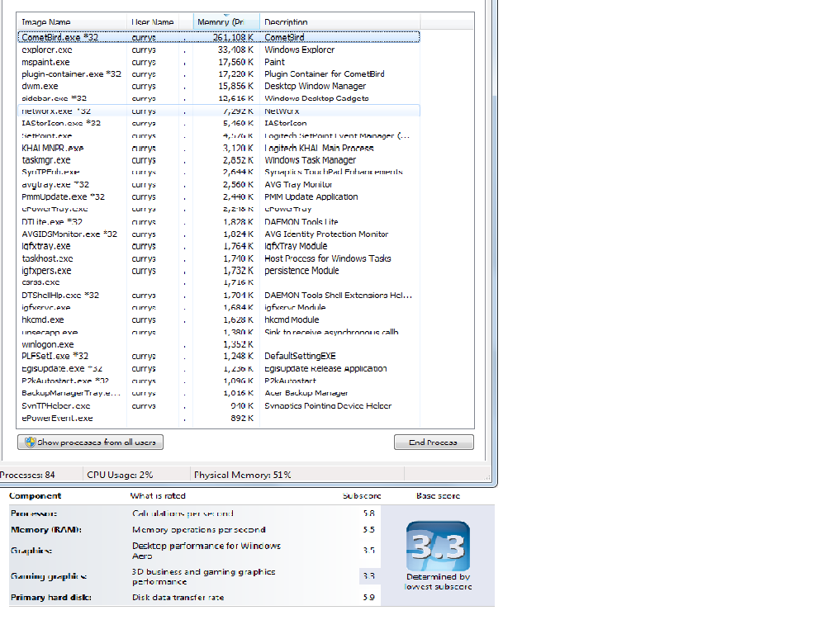840x620 pixels.
Task: Click the End Process button
Action: click(434, 443)
